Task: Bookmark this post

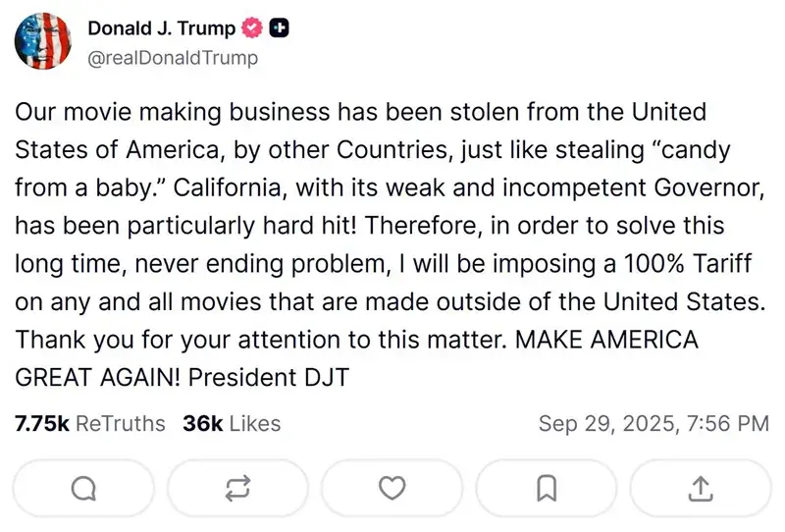Action: [547, 487]
